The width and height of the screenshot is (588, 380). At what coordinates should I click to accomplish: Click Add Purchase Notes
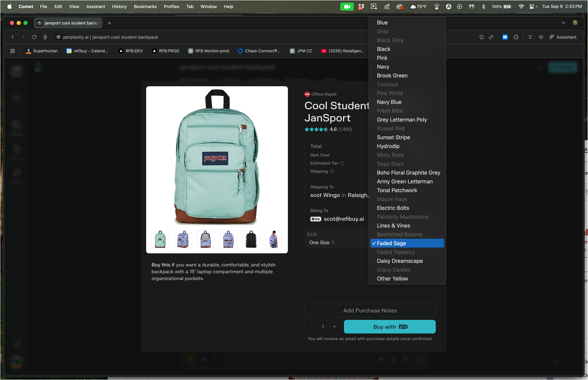coord(370,310)
